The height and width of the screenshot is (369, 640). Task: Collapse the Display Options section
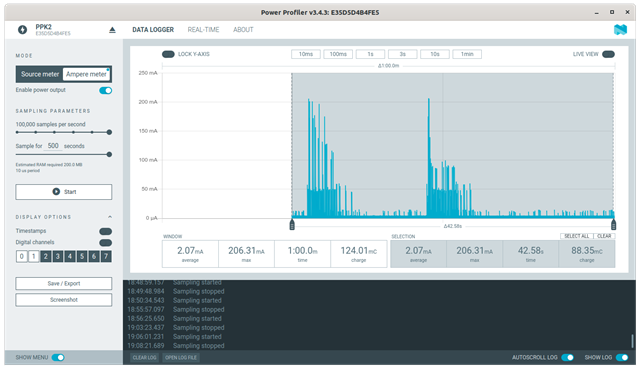(x=110, y=217)
